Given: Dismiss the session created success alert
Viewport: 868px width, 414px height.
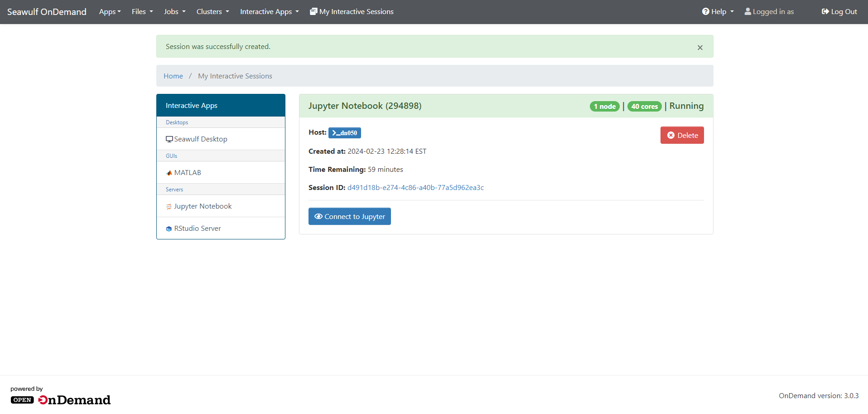Looking at the screenshot, I should pos(700,47).
